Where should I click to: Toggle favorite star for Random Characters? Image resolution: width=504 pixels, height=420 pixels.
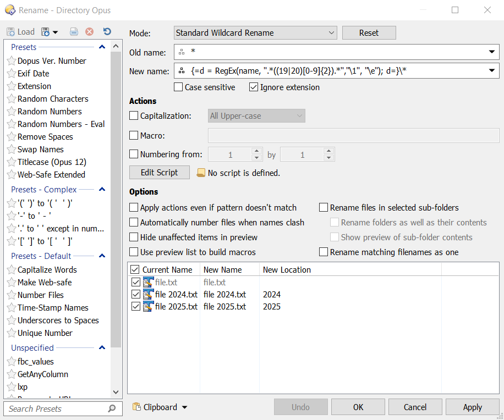coord(12,98)
